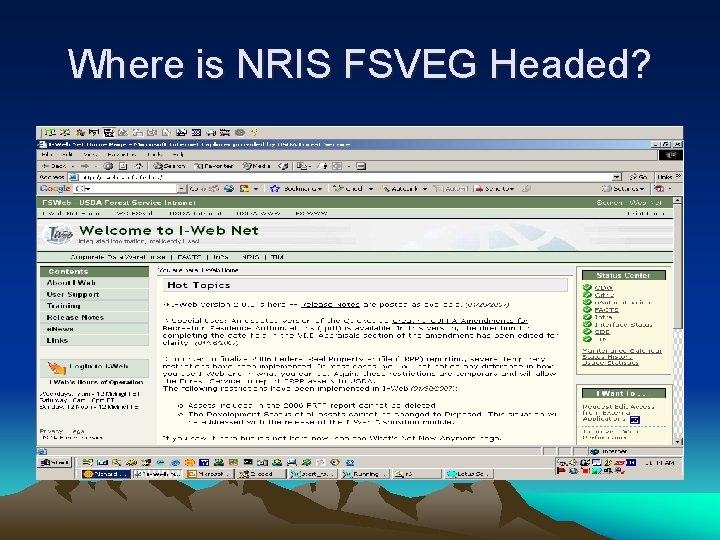Click the browser Forward arrow button

84,166
